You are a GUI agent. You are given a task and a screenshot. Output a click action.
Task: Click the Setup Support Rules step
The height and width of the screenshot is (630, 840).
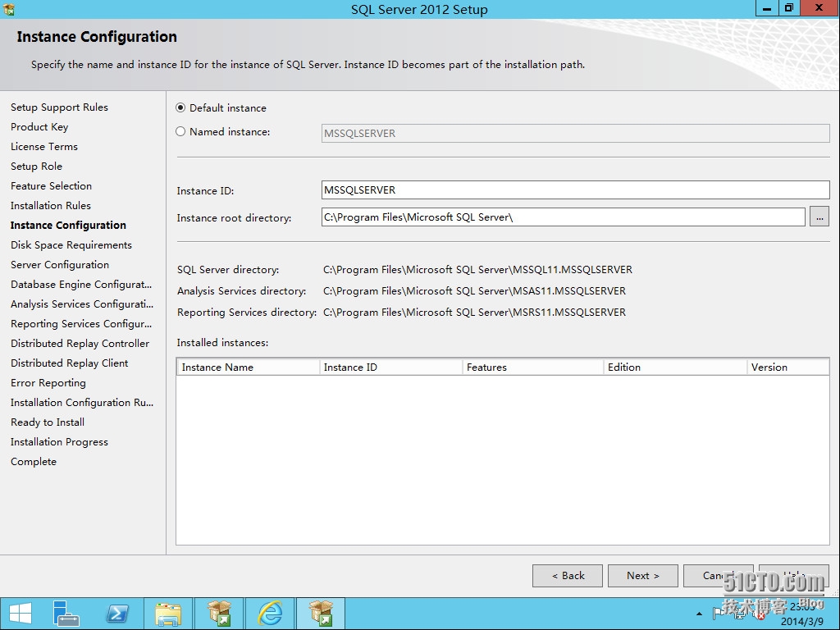click(x=59, y=107)
